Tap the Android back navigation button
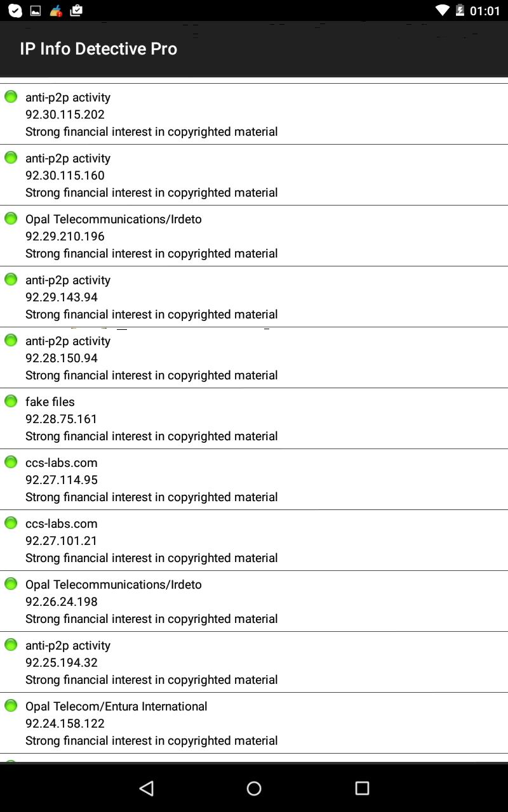The height and width of the screenshot is (812, 508). pyautogui.click(x=147, y=788)
